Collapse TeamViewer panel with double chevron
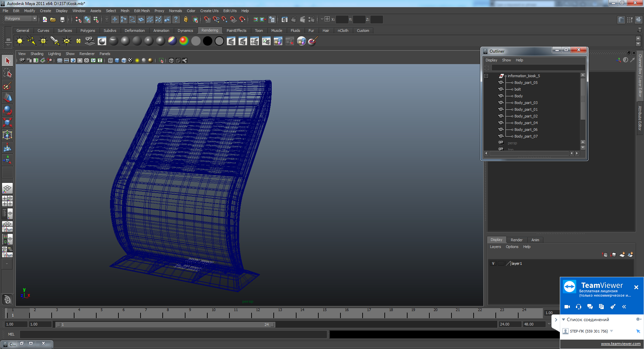 click(x=624, y=307)
